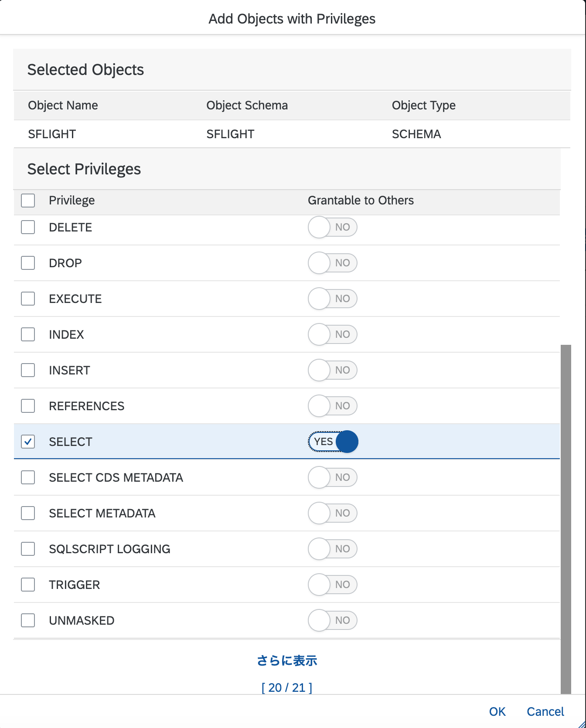Enable grantable toggle for INSERT
Viewport: 586px width, 728px height.
pyautogui.click(x=333, y=370)
